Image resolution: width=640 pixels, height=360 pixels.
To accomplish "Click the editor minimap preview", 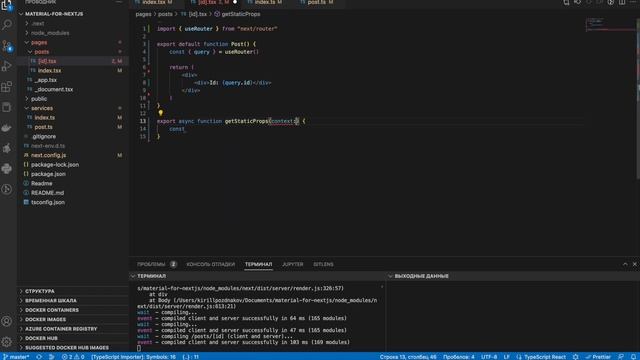I will click(x=611, y=24).
